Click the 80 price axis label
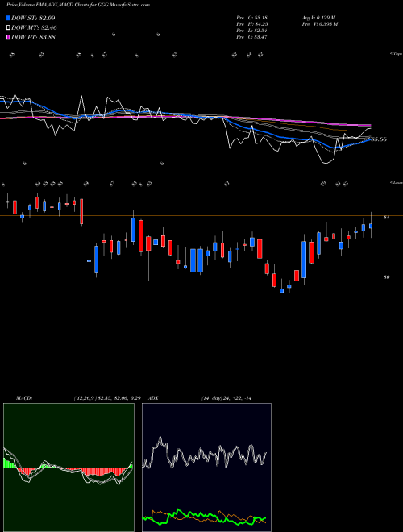Image resolution: width=403 pixels, height=532 pixels. coord(386,277)
